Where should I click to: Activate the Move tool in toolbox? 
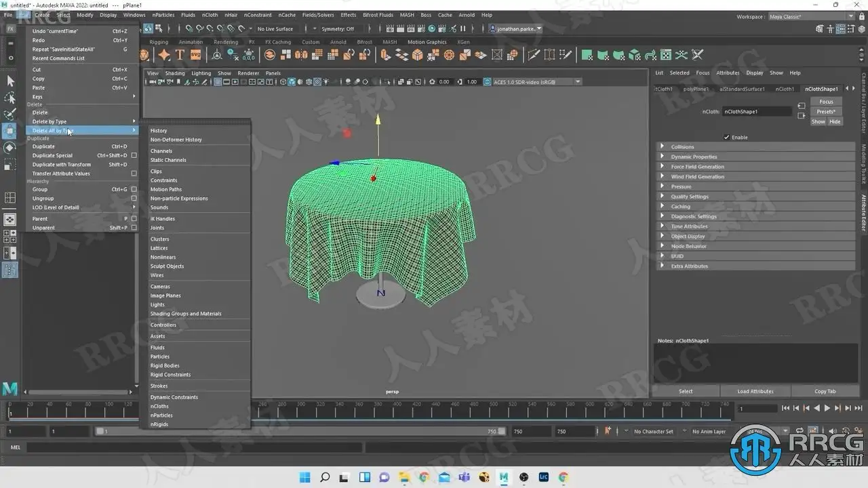[x=10, y=131]
